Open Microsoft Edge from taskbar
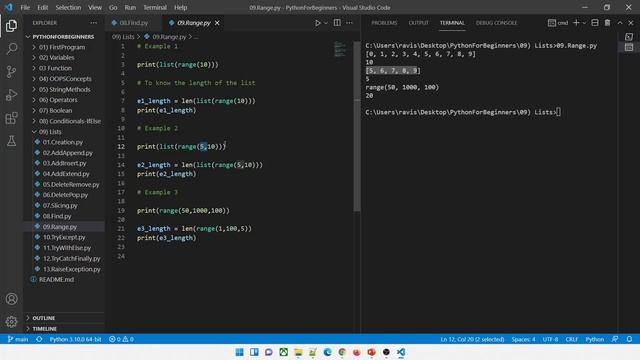The width and height of the screenshot is (640, 360). (x=327, y=352)
